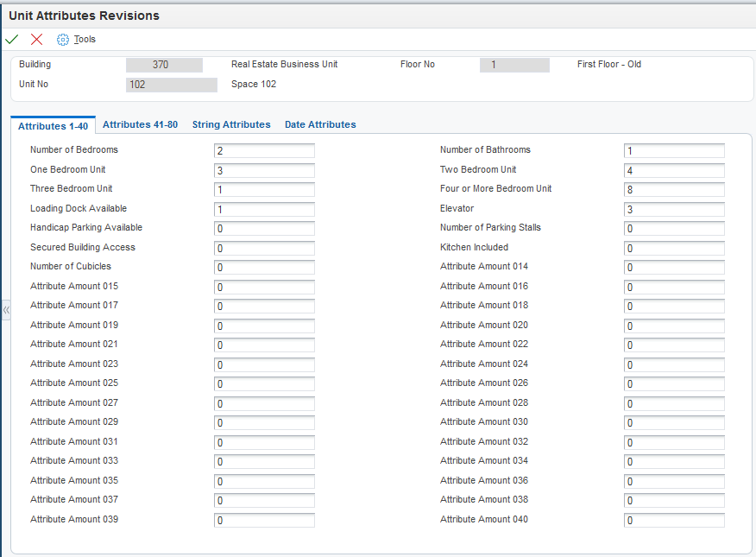Focus the Attribute Amount 040 input

click(x=674, y=521)
